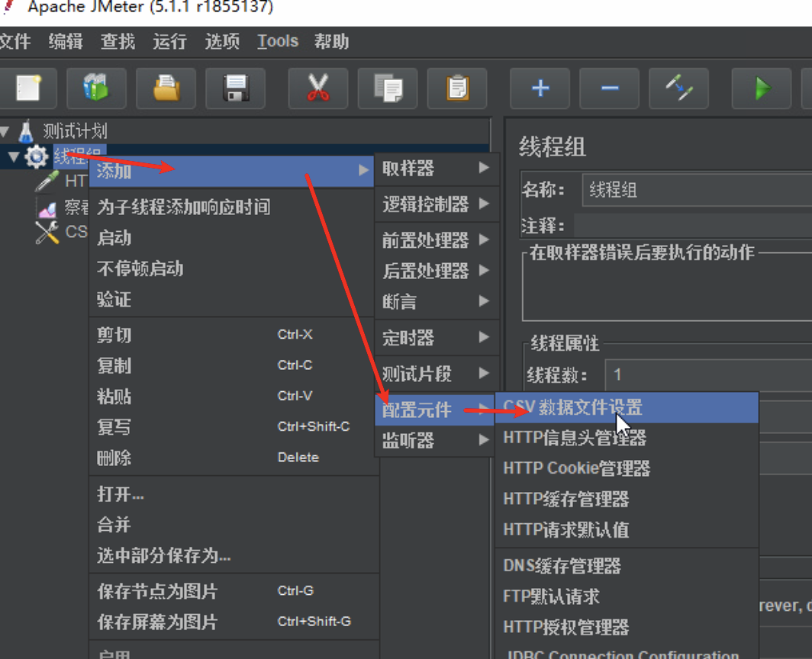Click the Paste clipboard toolbar icon
This screenshot has width=812, height=659.
457,88
